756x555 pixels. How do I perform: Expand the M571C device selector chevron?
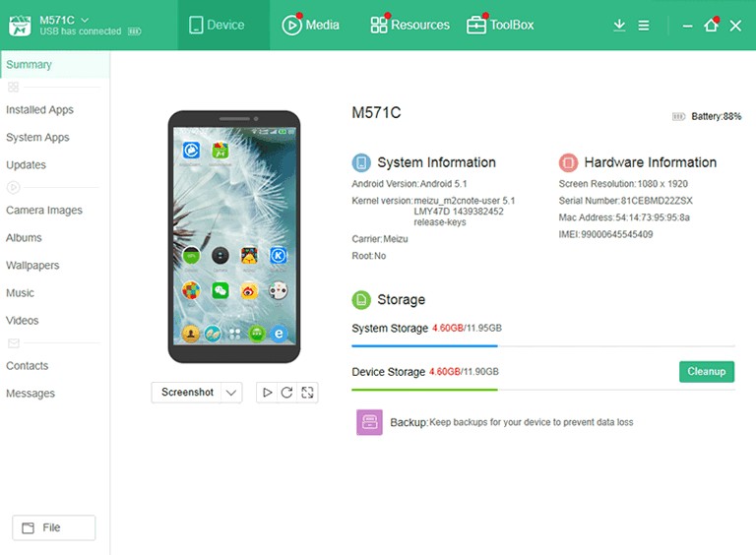coord(85,20)
